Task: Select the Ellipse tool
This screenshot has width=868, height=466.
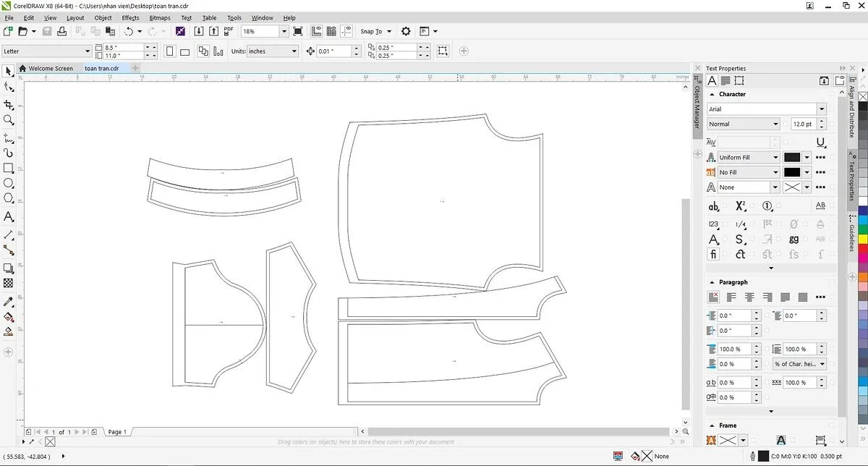Action: [x=9, y=183]
